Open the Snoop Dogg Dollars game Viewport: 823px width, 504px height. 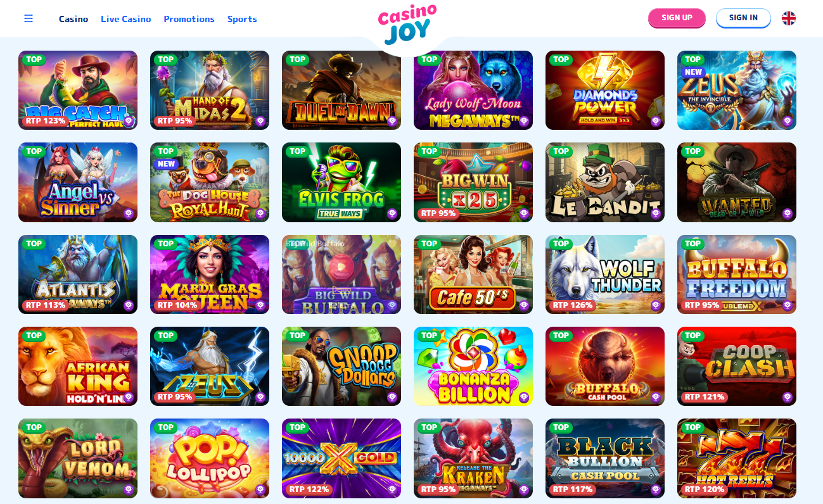(x=341, y=366)
